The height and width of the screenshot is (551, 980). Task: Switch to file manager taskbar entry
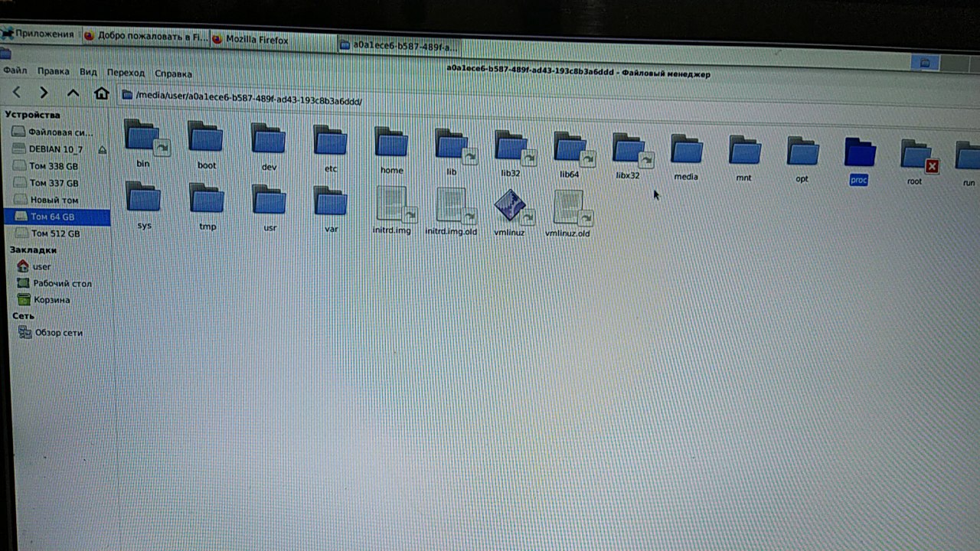coord(401,45)
